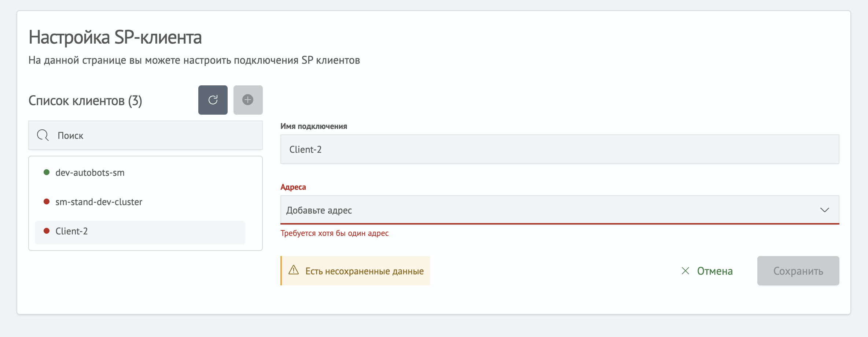
Task: Open the Добавьте адрес dropdown
Action: (560, 210)
